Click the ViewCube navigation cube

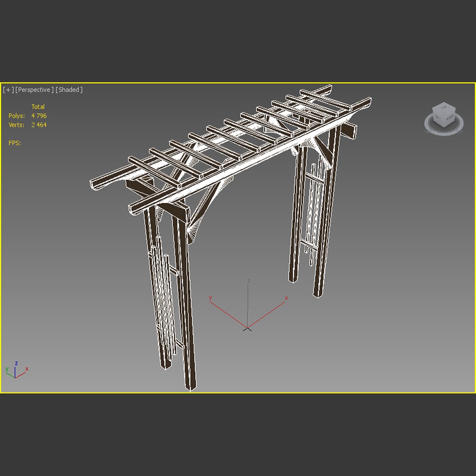pyautogui.click(x=443, y=115)
